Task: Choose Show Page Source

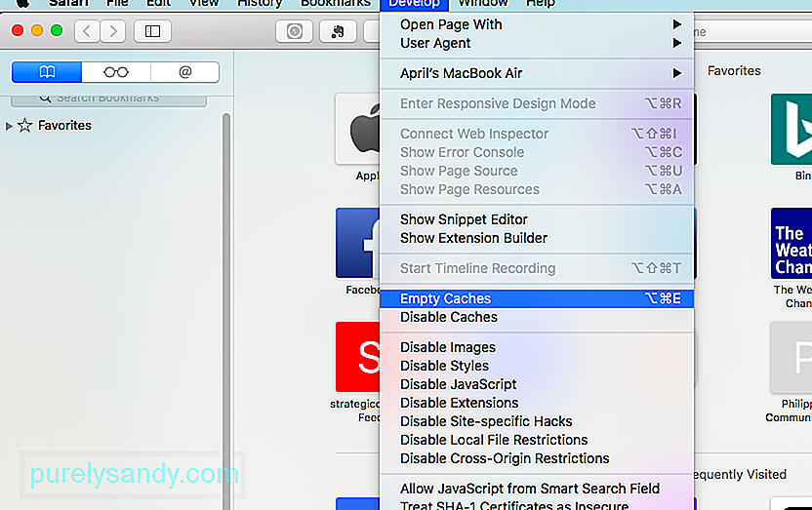Action: point(537,171)
